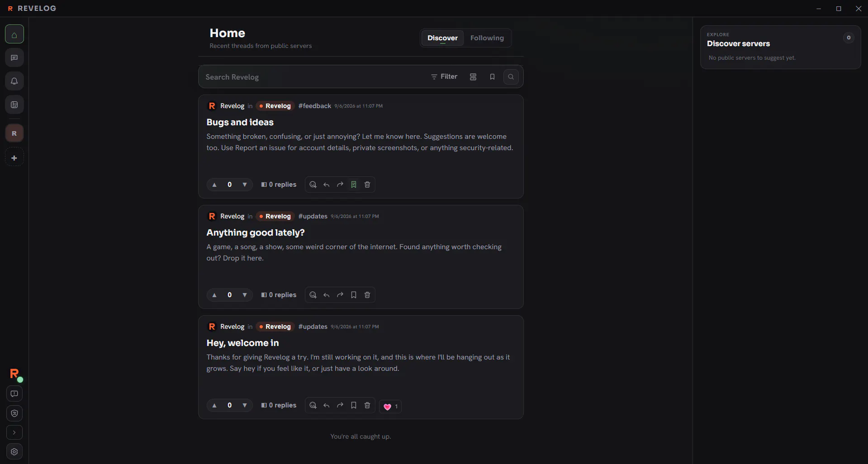Toggle the heart reaction on welcome thread
868x464 pixels.
point(390,407)
